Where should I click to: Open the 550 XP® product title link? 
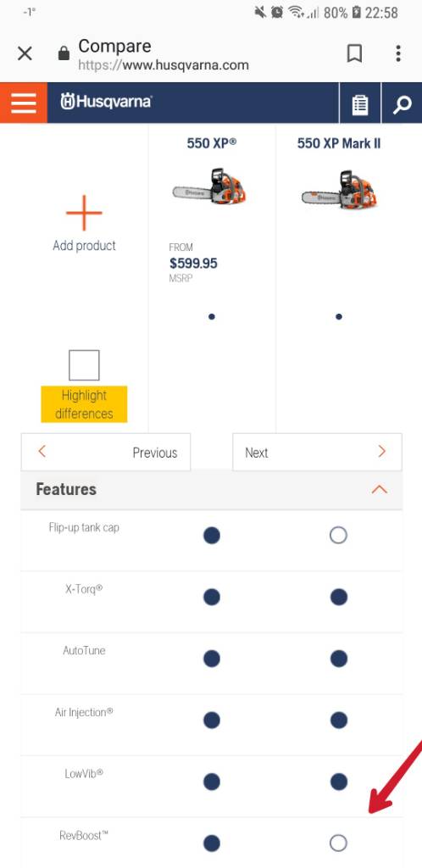(x=212, y=143)
